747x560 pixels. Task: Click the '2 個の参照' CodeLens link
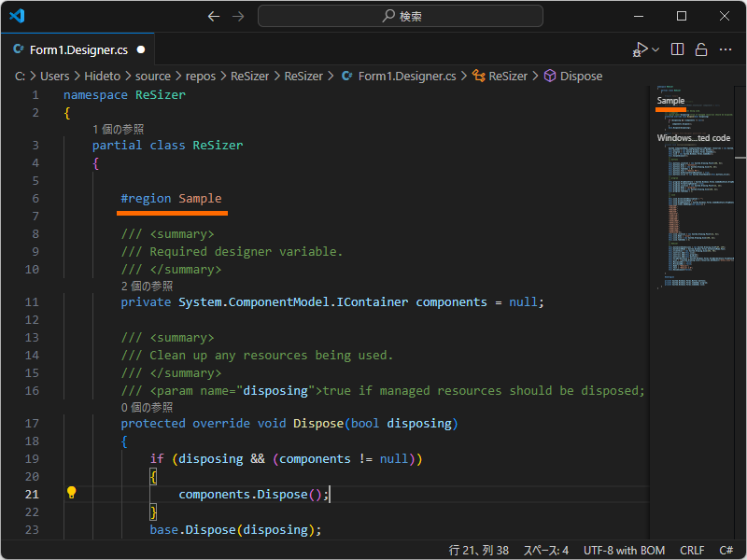click(147, 286)
